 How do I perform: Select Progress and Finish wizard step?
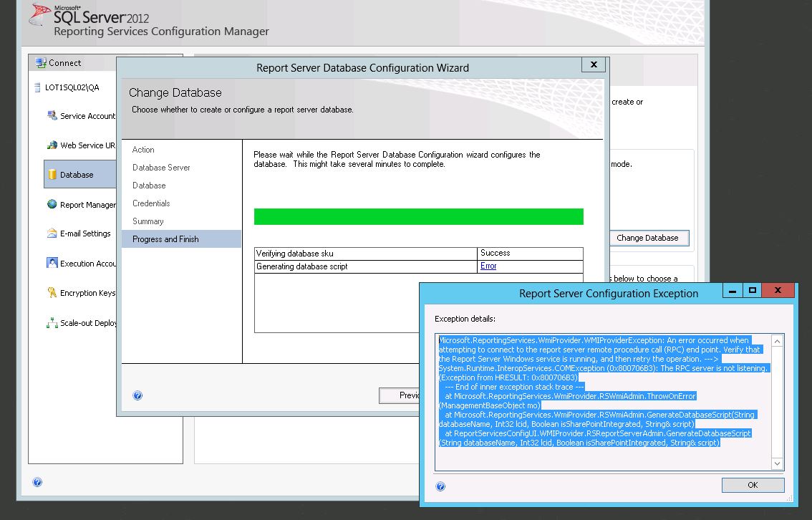[181, 239]
